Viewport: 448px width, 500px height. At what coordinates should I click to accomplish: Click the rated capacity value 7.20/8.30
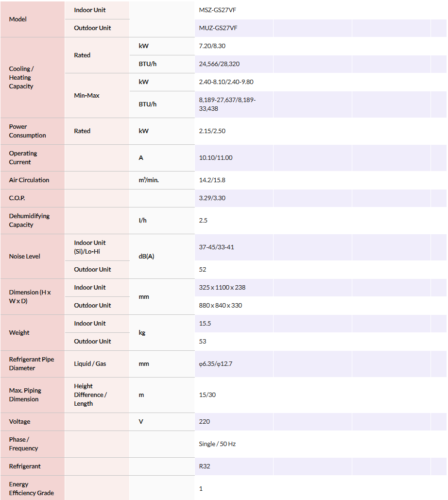pos(212,46)
